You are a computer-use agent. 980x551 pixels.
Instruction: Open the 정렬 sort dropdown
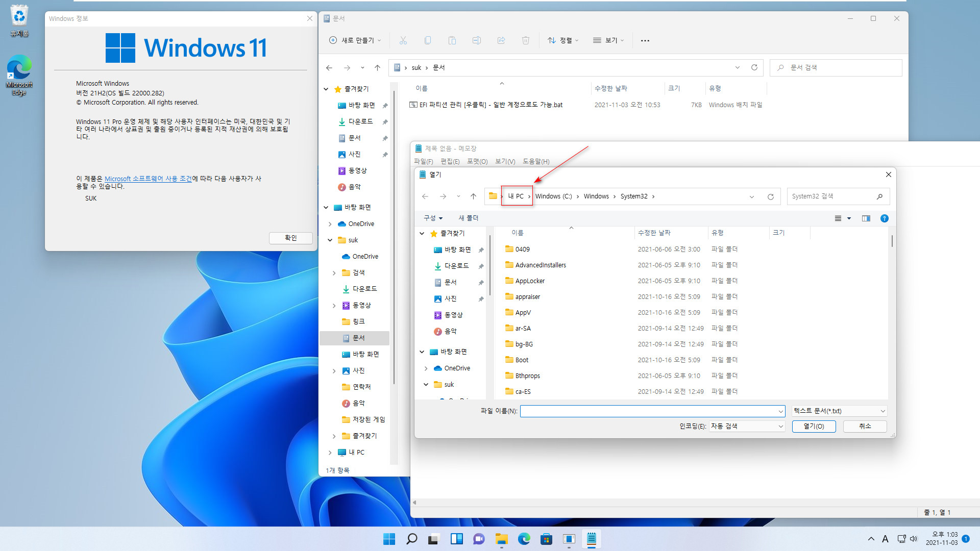[563, 40]
